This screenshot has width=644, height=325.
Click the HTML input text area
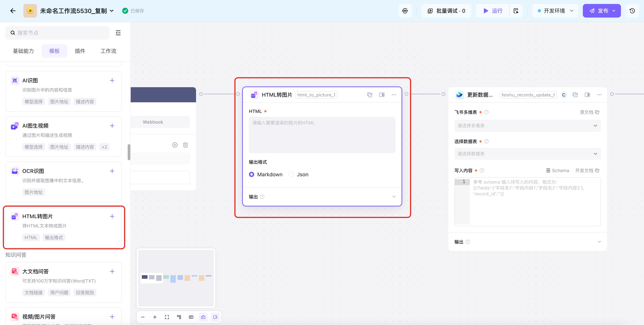tap(322, 135)
